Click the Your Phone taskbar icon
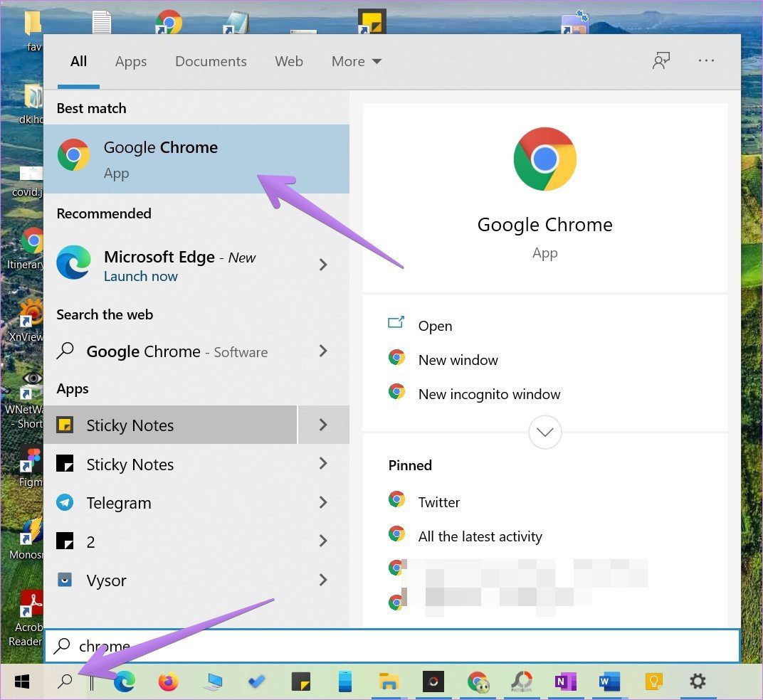The width and height of the screenshot is (763, 700). point(345,682)
